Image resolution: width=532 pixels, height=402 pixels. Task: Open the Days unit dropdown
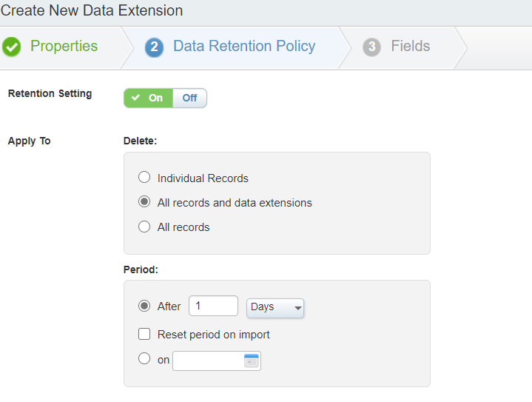point(275,308)
